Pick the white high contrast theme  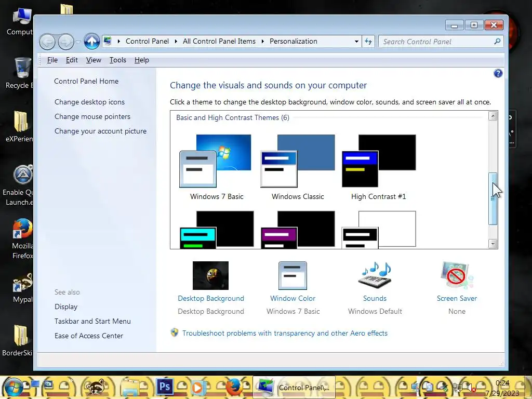click(x=379, y=230)
